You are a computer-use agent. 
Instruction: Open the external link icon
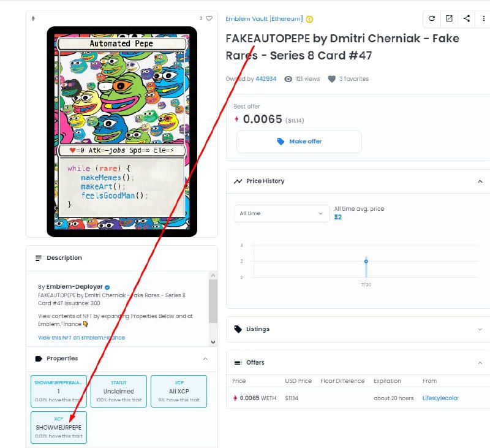click(449, 18)
